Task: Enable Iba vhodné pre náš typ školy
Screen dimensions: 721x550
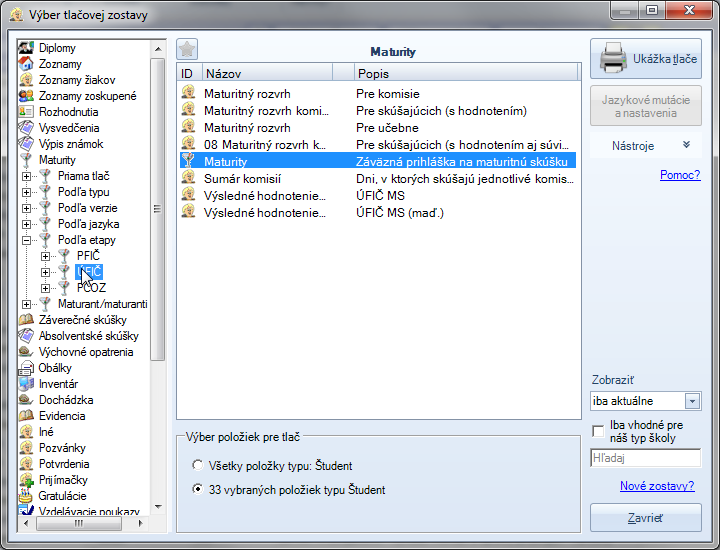Action: click(598, 431)
